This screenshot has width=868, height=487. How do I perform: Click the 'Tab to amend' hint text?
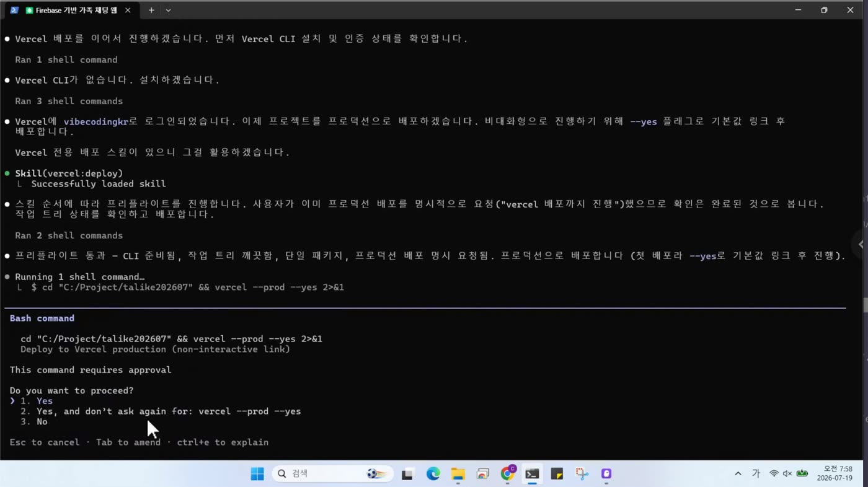click(x=128, y=442)
